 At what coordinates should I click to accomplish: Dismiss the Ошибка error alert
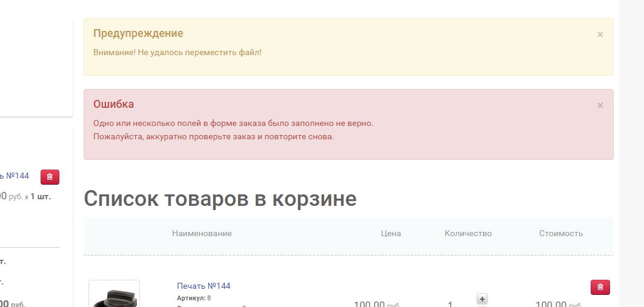point(600,105)
